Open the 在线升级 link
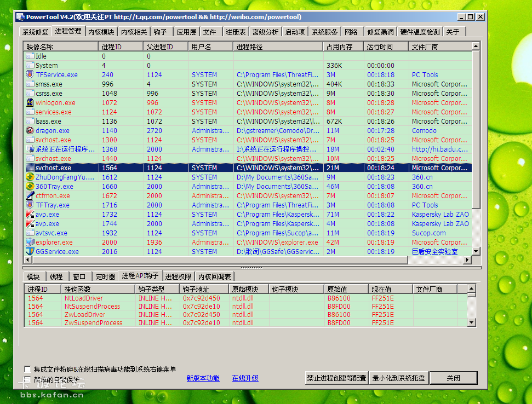 pyautogui.click(x=245, y=378)
